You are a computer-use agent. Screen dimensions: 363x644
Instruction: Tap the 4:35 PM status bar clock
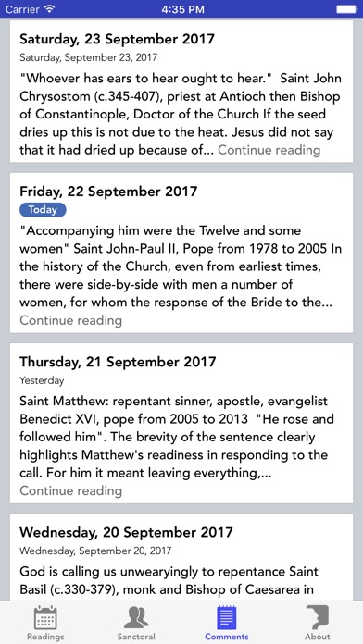pyautogui.click(x=182, y=9)
